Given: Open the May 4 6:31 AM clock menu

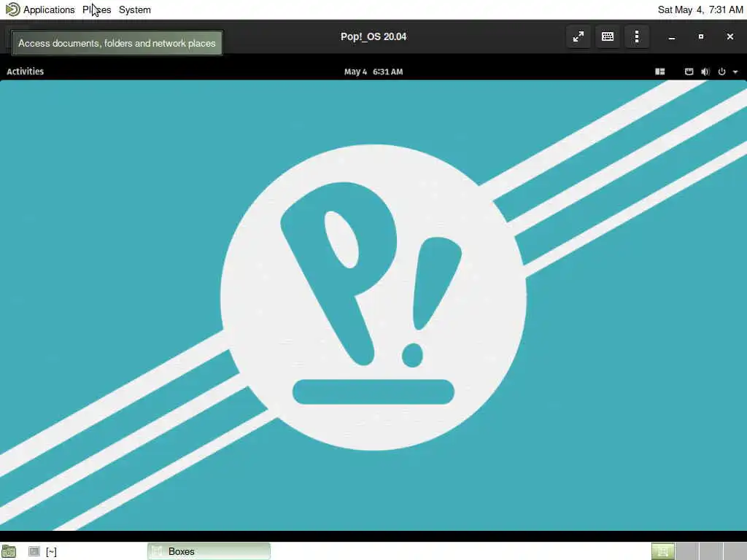Looking at the screenshot, I should tap(373, 71).
